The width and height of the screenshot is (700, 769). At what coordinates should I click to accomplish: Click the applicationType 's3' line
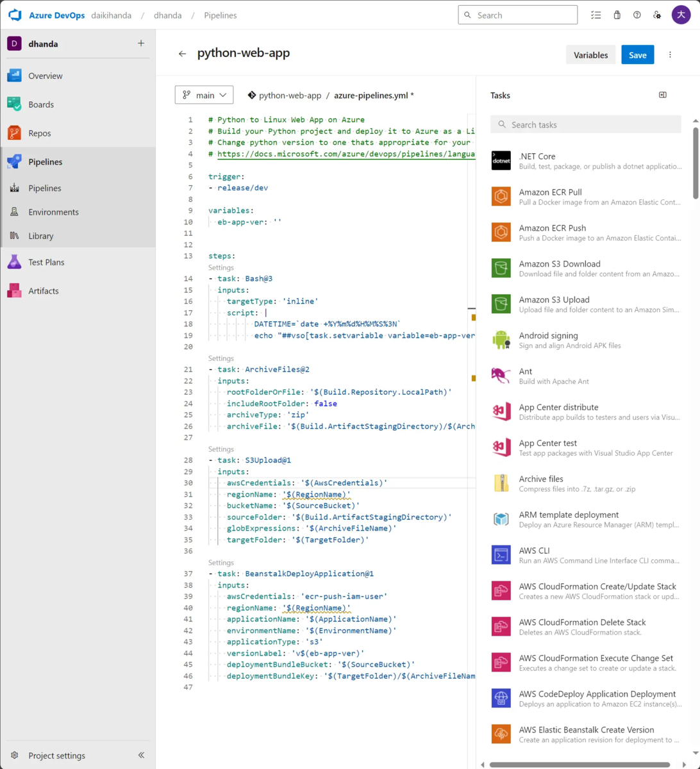274,641
